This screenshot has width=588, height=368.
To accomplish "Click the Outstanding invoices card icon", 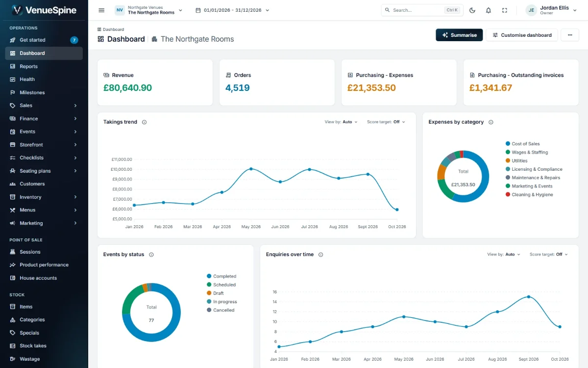I will [472, 75].
